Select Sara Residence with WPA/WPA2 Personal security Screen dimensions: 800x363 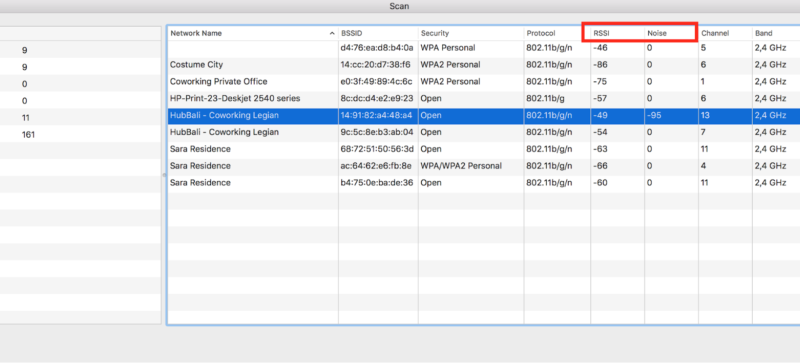[x=484, y=166]
